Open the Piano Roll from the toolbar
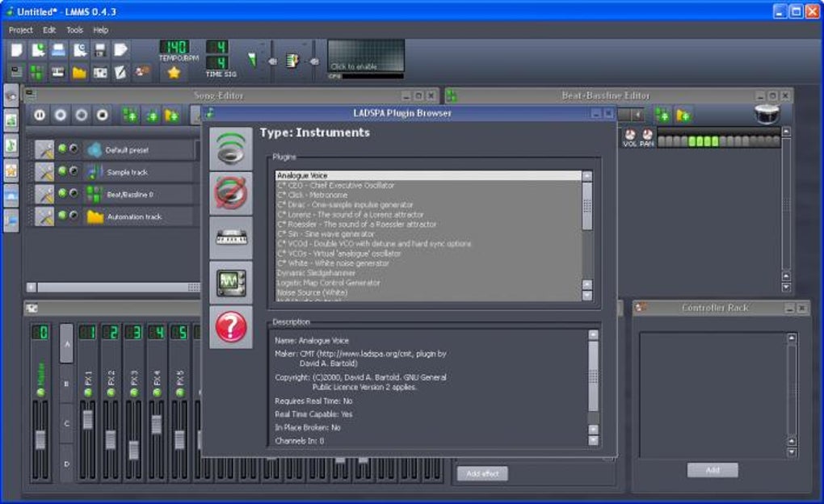The width and height of the screenshot is (824, 504). [58, 72]
